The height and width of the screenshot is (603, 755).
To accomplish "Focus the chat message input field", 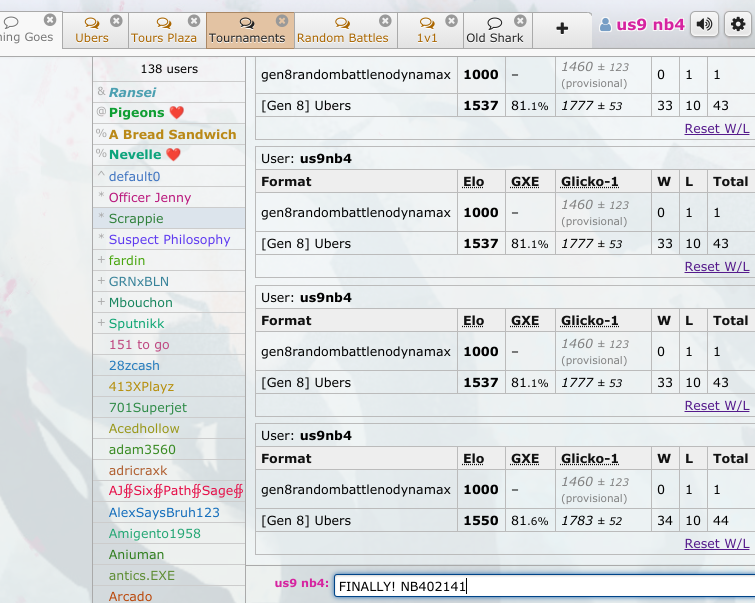I will click(545, 586).
